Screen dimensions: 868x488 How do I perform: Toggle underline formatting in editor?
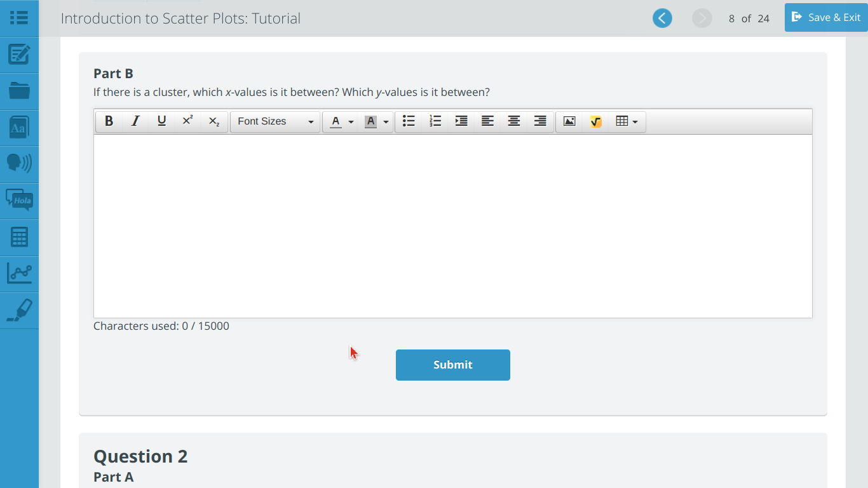[x=161, y=121]
